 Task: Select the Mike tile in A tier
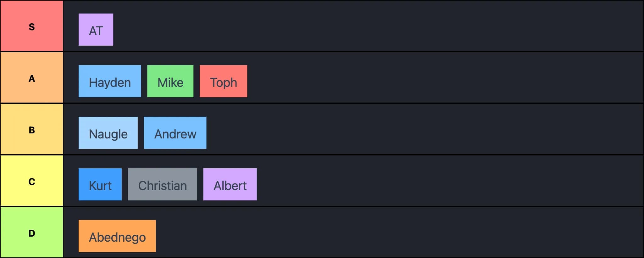(x=170, y=81)
